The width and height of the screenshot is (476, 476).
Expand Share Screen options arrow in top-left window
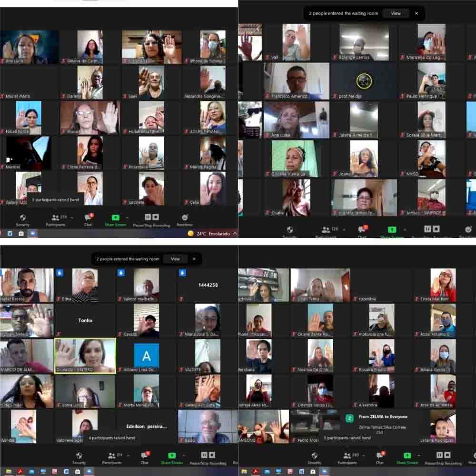[127, 217]
